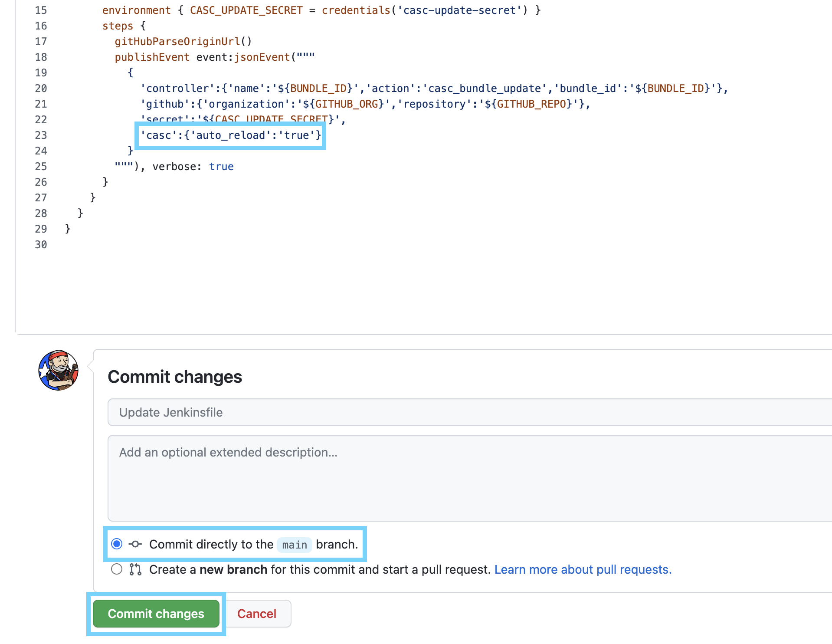Open the Learn more about pull requests link
The height and width of the screenshot is (644, 832).
(x=583, y=569)
